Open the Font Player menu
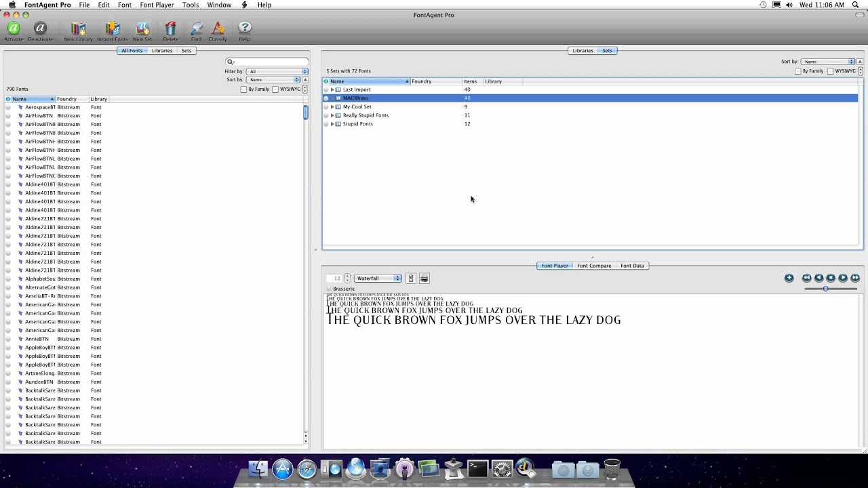 coord(157,5)
